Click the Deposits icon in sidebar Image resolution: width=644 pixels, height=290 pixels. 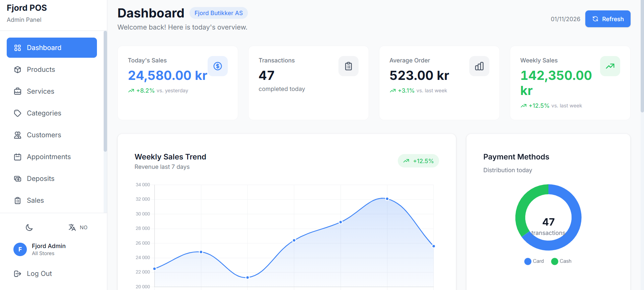(18, 179)
